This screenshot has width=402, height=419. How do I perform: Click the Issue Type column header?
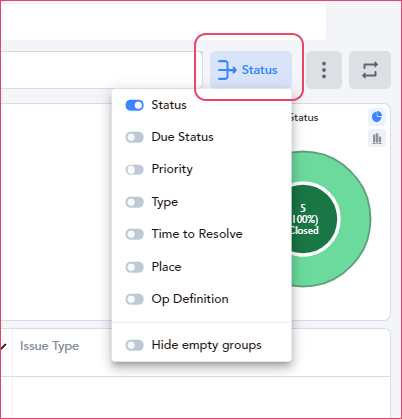coord(50,346)
